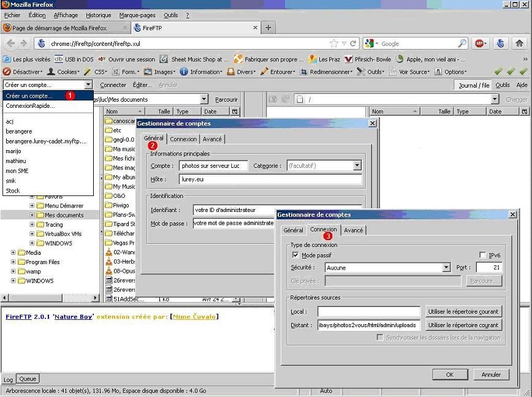The width and height of the screenshot is (532, 397).
Task: Open new tab with the plus button
Action: coord(268,28)
